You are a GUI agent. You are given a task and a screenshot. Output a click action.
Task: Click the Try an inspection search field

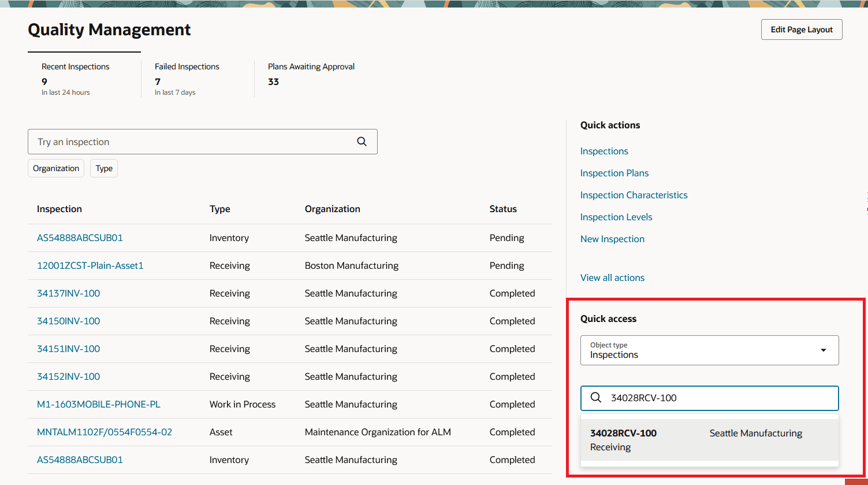191,142
